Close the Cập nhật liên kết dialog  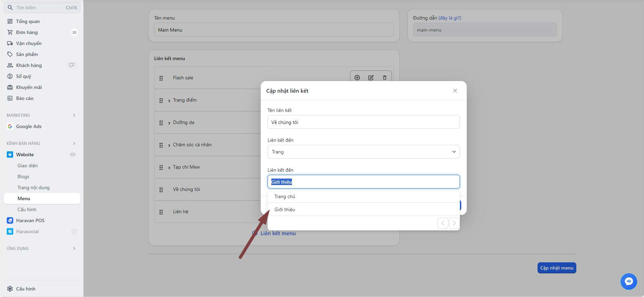(455, 91)
